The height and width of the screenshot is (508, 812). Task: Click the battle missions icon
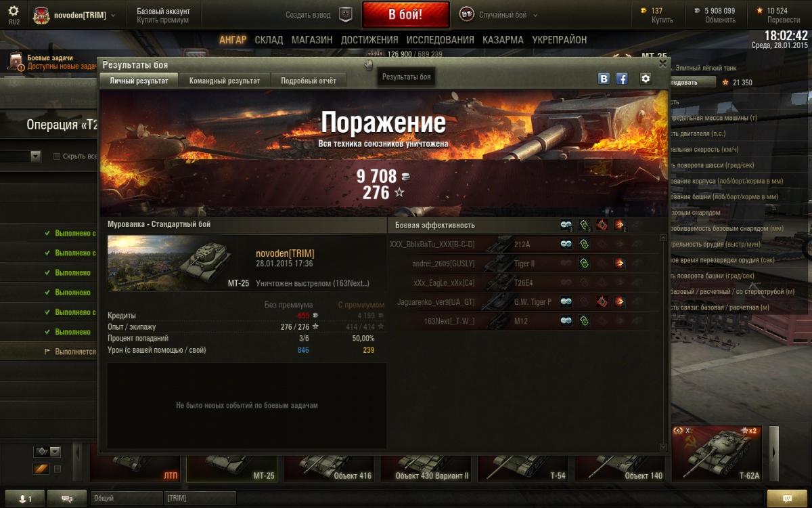pos(15,62)
